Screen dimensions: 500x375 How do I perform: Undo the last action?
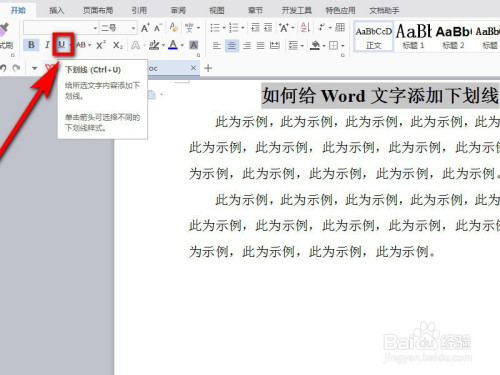coord(3,68)
